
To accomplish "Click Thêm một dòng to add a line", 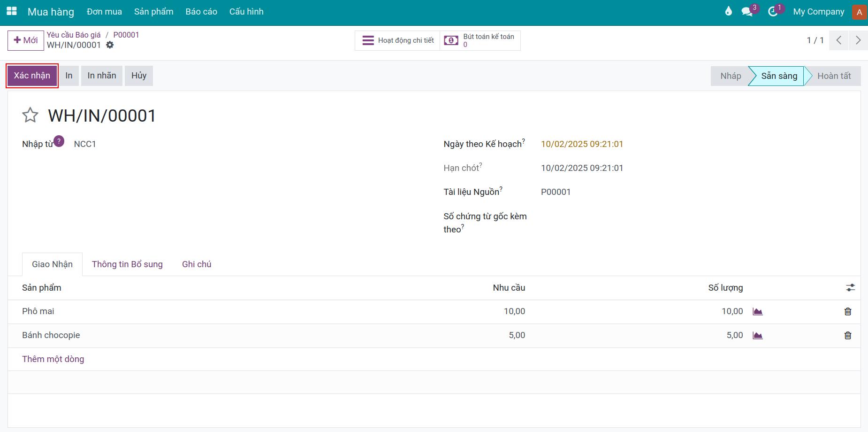I will click(53, 359).
